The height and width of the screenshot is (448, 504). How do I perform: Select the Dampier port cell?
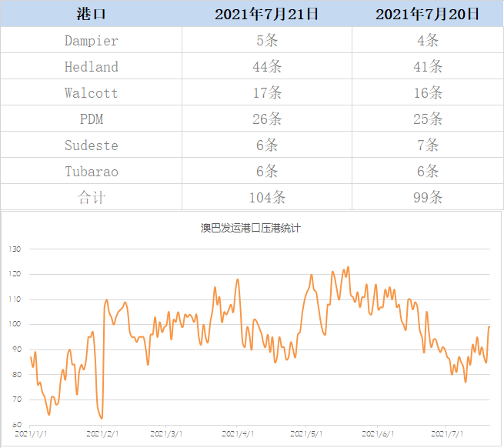point(92,41)
